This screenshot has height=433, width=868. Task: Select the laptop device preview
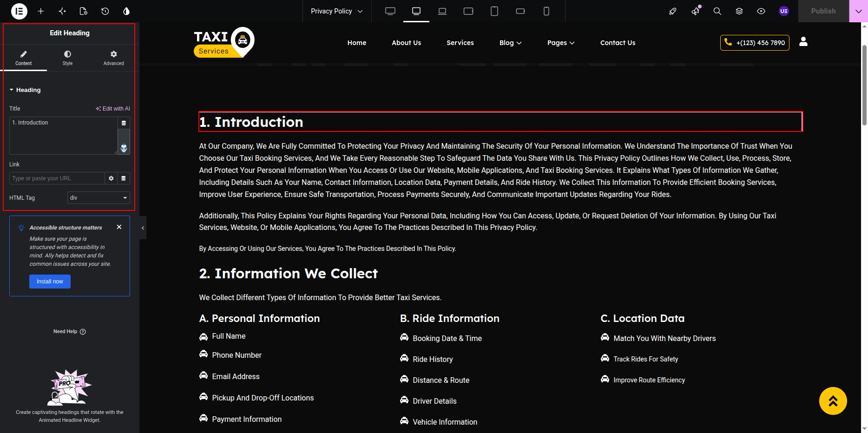point(442,11)
